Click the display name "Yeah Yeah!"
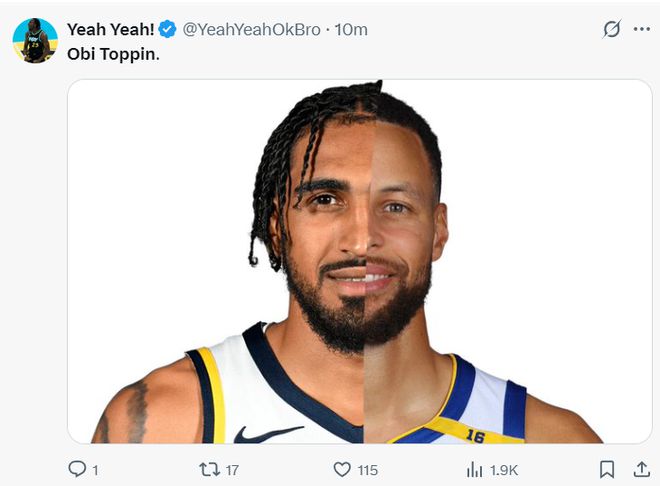Screen dimensions: 660x486 point(110,29)
